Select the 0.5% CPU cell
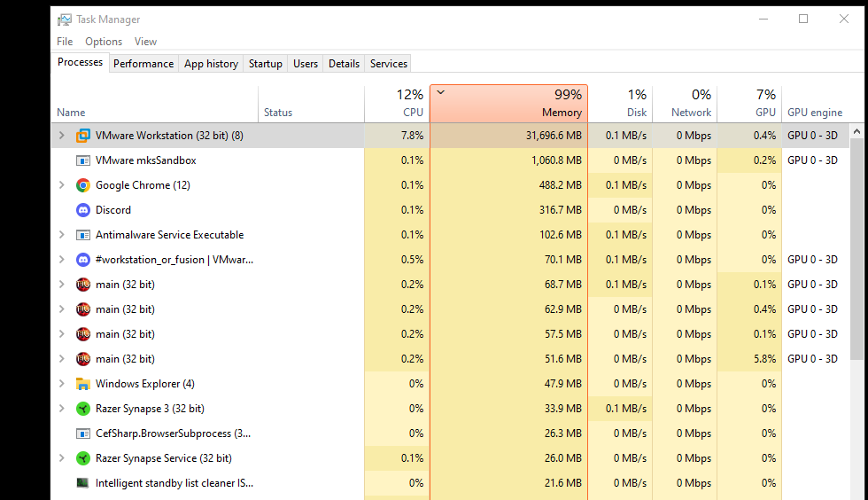Viewport: 868px width, 500px height. point(397,260)
